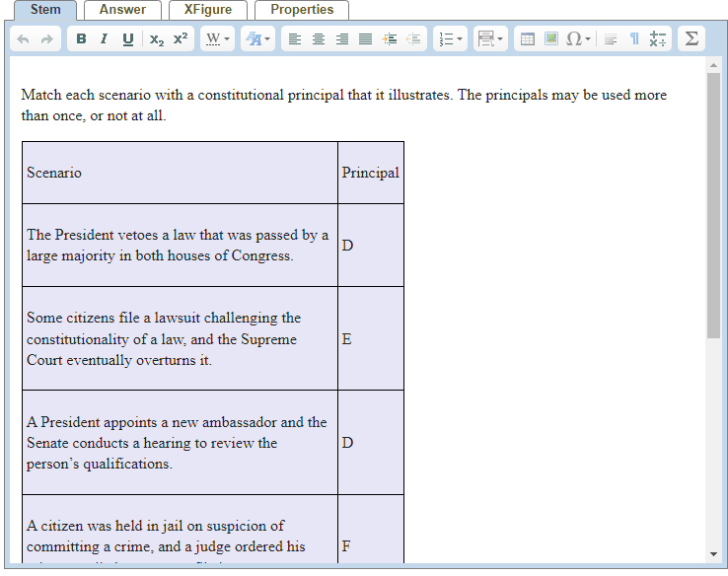Apply superscript formatting
The width and height of the screenshot is (728, 576).
pyautogui.click(x=180, y=38)
